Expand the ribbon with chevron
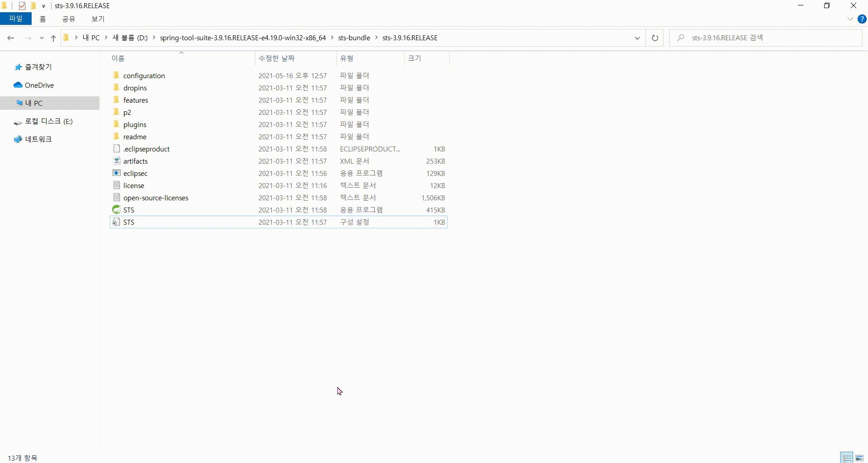The height and width of the screenshot is (463, 868). coord(850,19)
